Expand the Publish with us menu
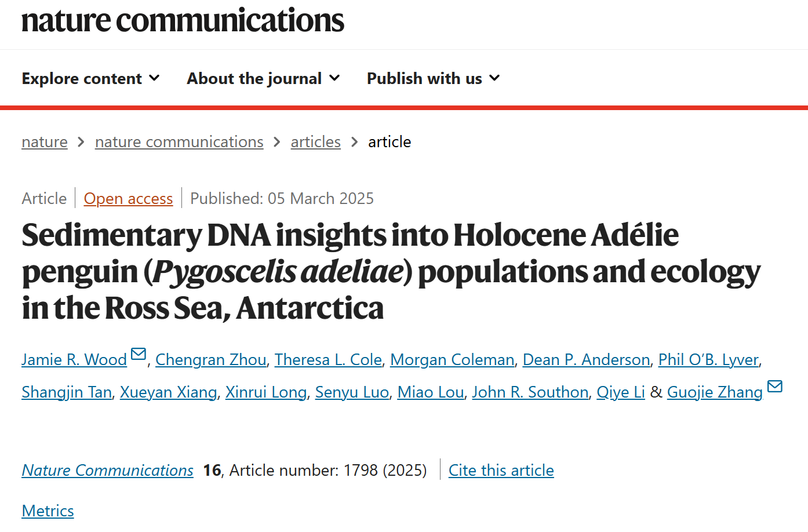 (433, 79)
